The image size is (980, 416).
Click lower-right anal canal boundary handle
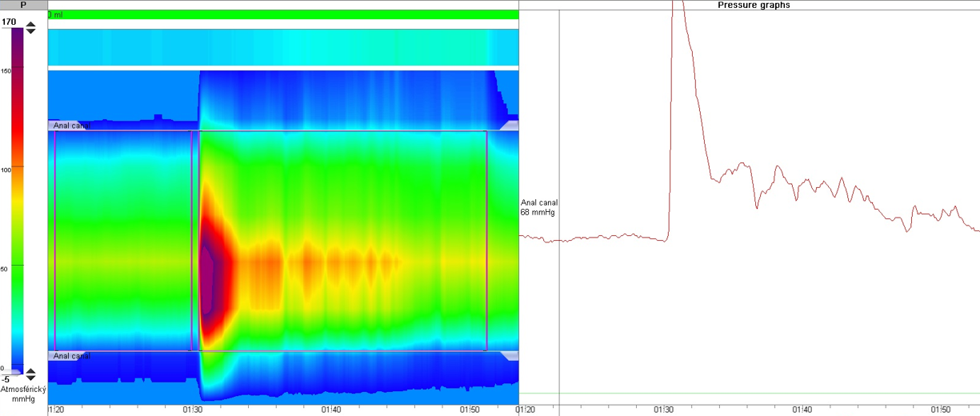tap(509, 356)
